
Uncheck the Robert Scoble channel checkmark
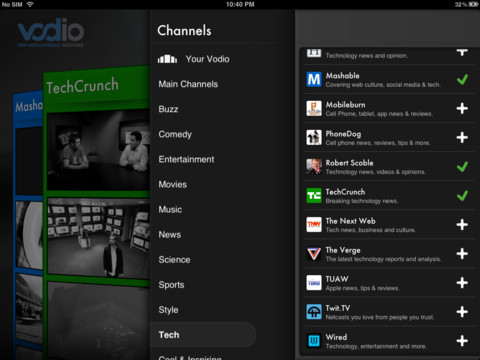click(x=462, y=166)
